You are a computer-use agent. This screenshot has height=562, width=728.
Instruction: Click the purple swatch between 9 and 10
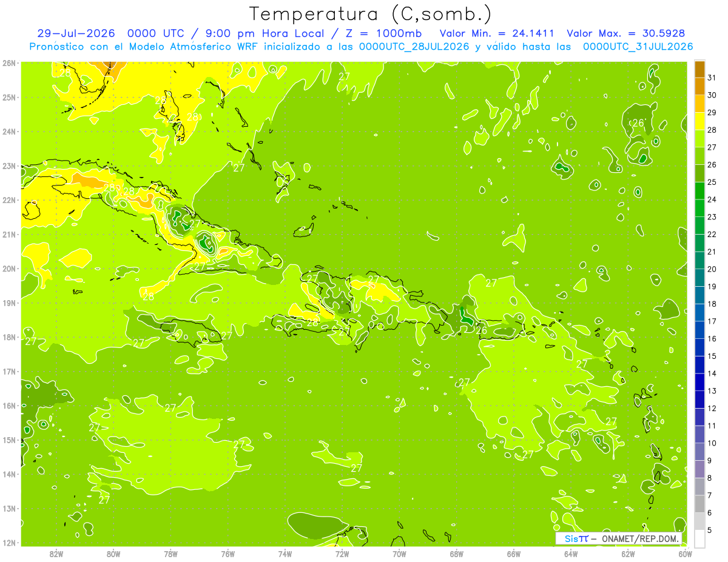(699, 452)
